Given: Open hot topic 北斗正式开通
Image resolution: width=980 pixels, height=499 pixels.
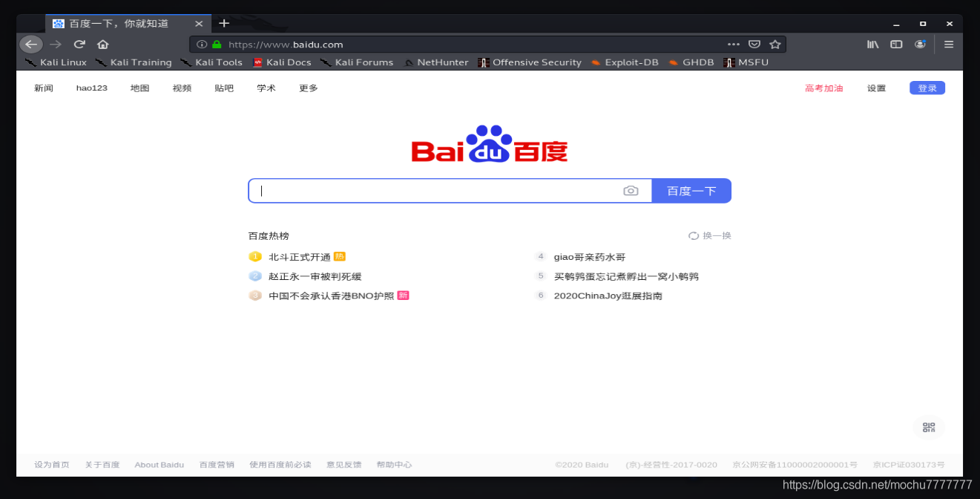Looking at the screenshot, I should [300, 257].
